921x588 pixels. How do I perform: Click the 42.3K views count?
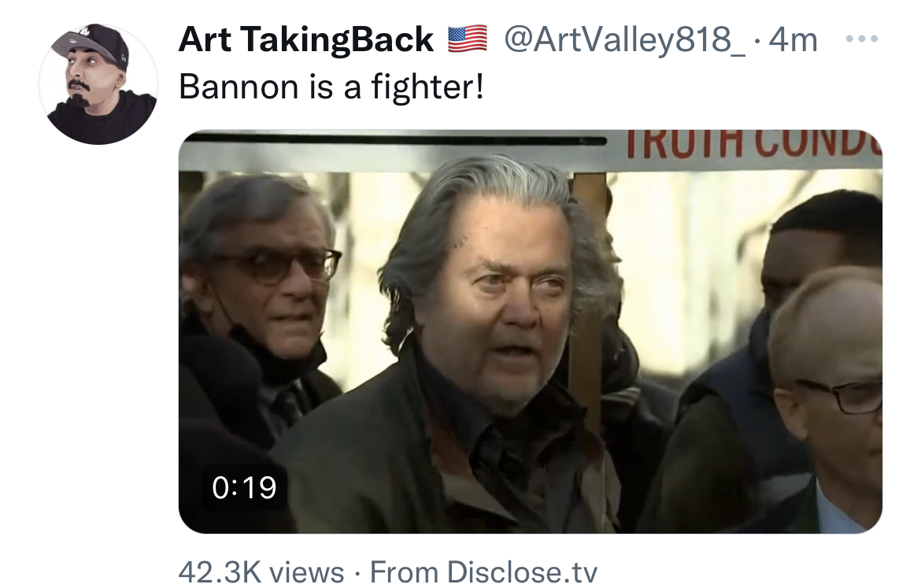(x=261, y=571)
